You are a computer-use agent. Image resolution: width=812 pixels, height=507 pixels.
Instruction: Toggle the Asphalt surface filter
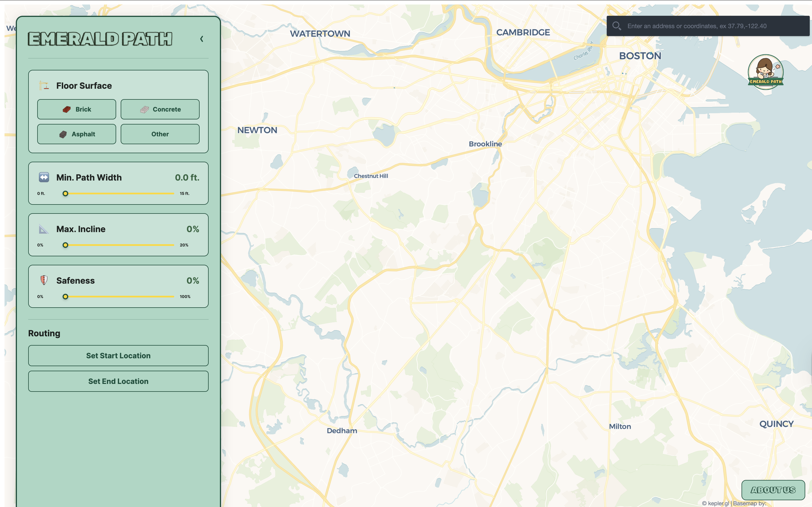77,134
